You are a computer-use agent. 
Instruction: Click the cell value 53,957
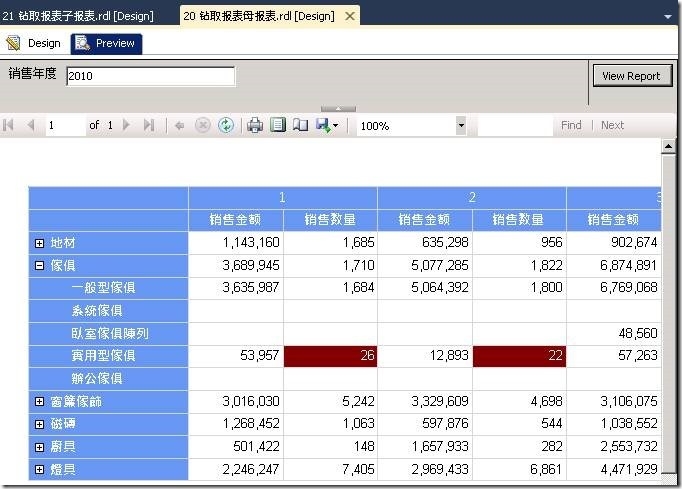[x=259, y=356]
